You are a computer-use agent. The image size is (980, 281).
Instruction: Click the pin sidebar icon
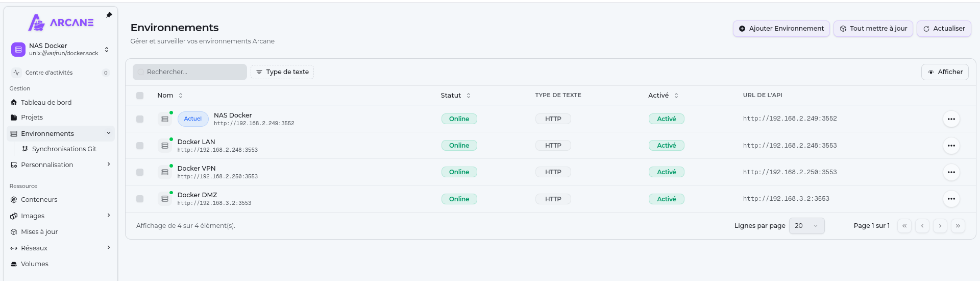pos(109,15)
